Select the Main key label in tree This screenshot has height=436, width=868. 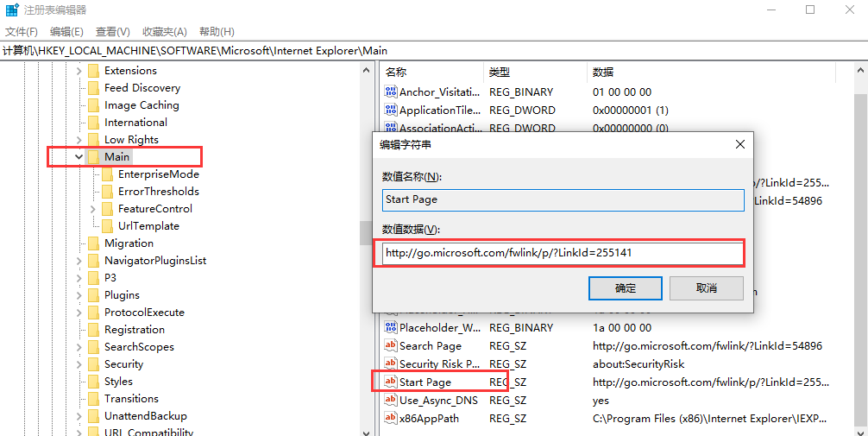(116, 157)
